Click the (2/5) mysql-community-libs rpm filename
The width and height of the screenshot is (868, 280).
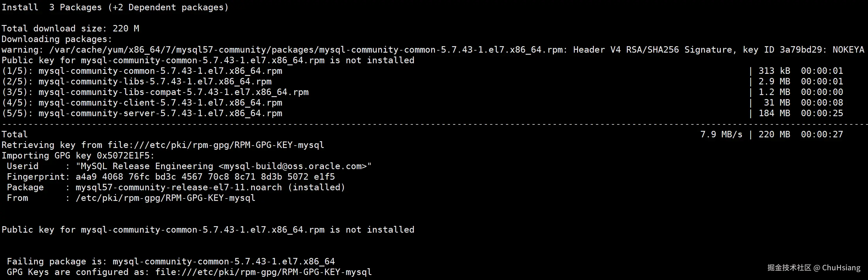[155, 81]
